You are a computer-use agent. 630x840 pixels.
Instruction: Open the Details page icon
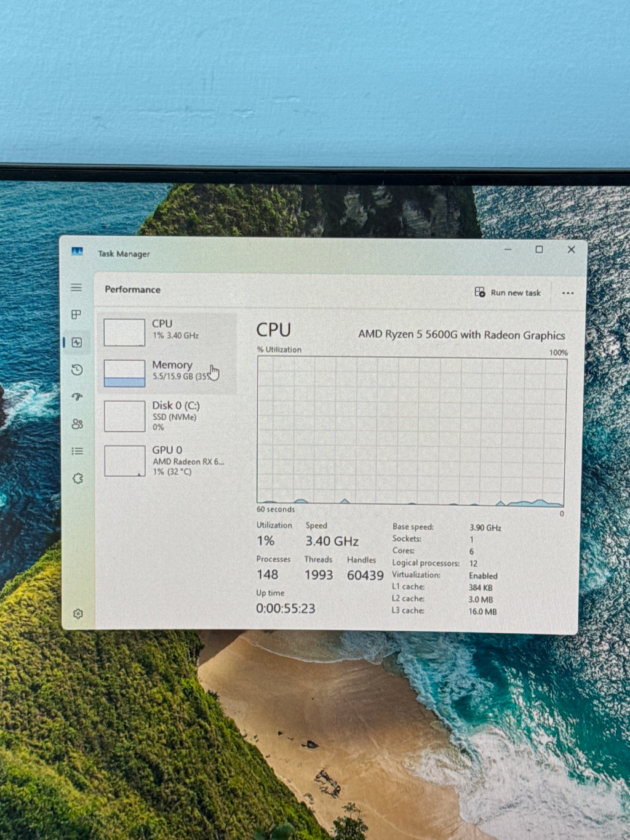[77, 451]
